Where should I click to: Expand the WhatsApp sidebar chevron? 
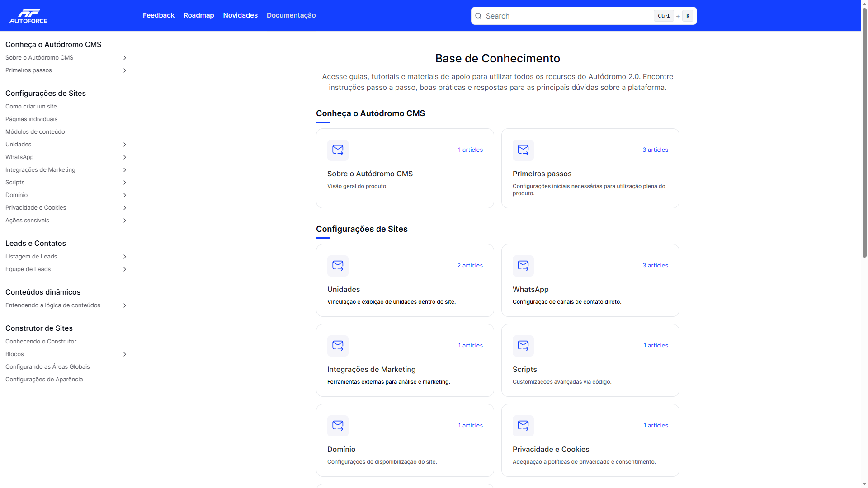click(x=125, y=157)
